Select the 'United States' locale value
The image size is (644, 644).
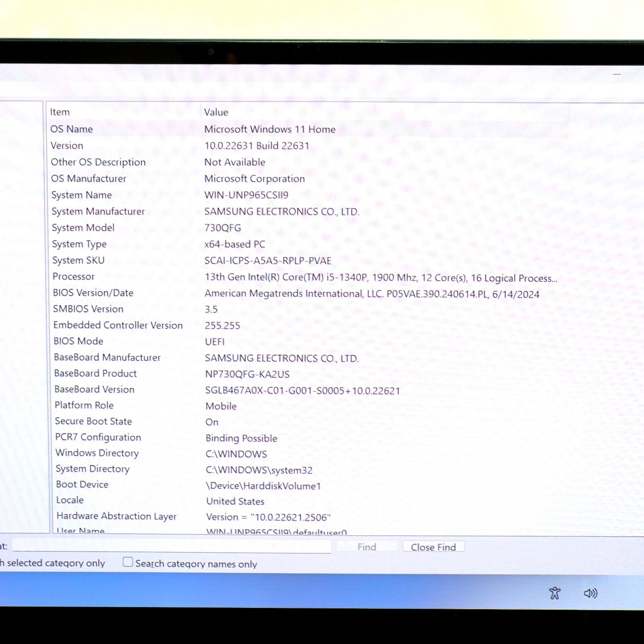[235, 501]
